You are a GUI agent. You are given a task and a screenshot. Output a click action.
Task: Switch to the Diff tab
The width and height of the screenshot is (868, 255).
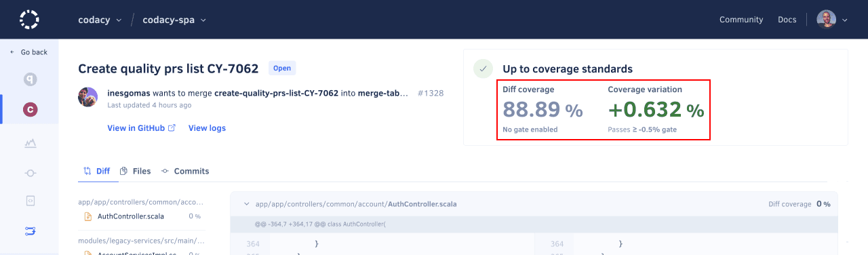coord(96,171)
